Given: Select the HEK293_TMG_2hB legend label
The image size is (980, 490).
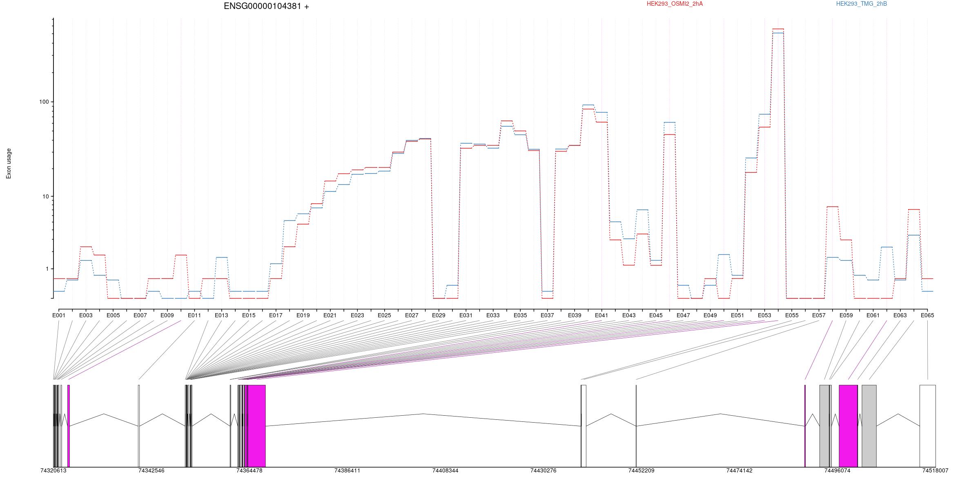Looking at the screenshot, I should click(861, 4).
